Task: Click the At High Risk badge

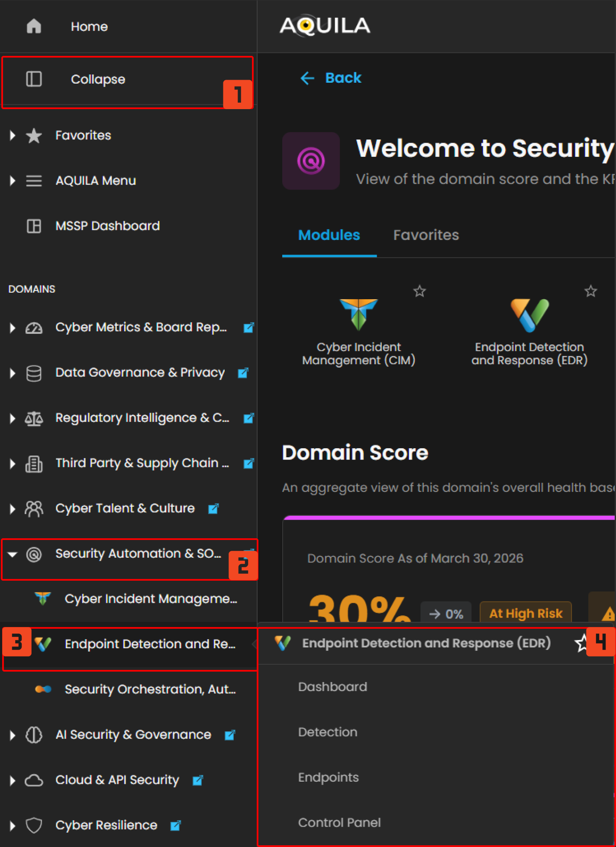Action: 526,613
